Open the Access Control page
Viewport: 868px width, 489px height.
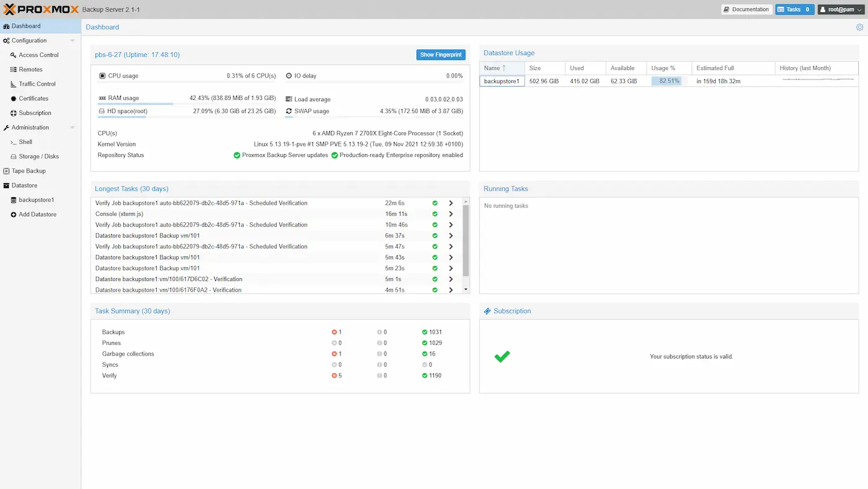(x=37, y=55)
